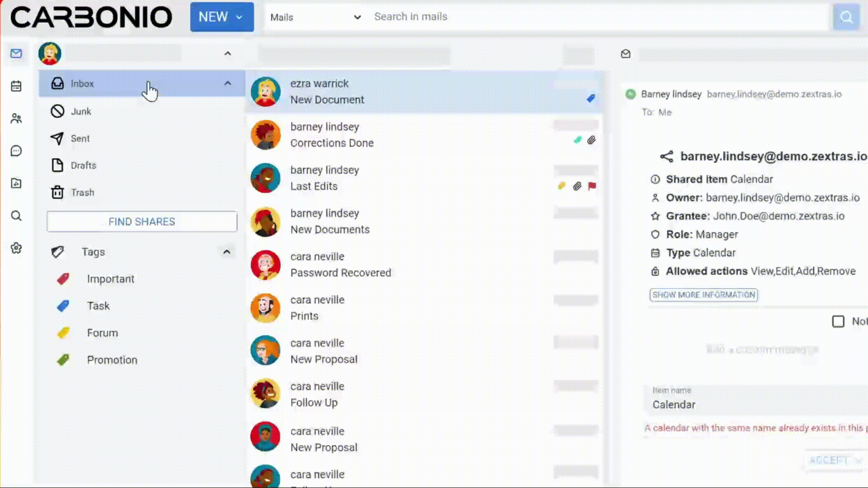Toggle the Notify checkbox
This screenshot has height=488, width=868.
coord(838,321)
